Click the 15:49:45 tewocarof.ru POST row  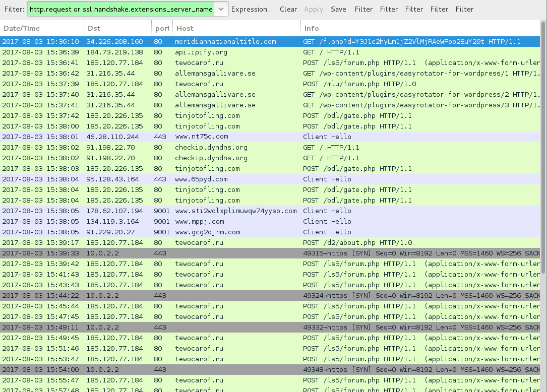click(270, 338)
